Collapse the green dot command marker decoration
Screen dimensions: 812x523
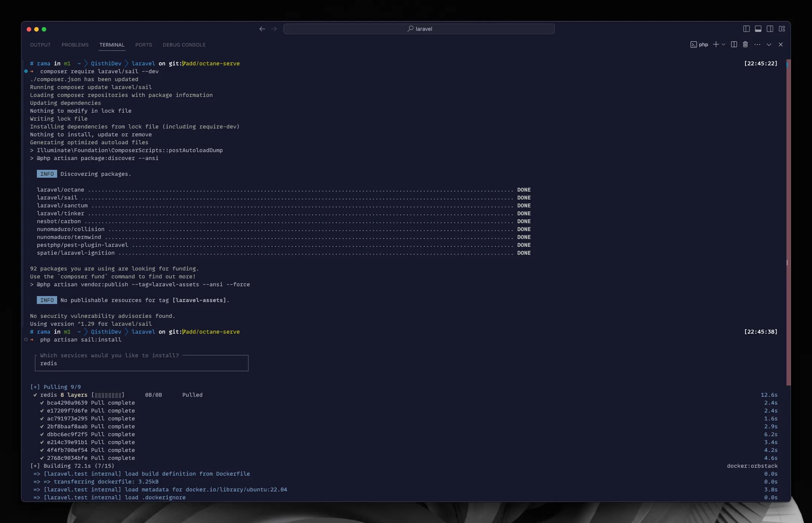pyautogui.click(x=26, y=71)
